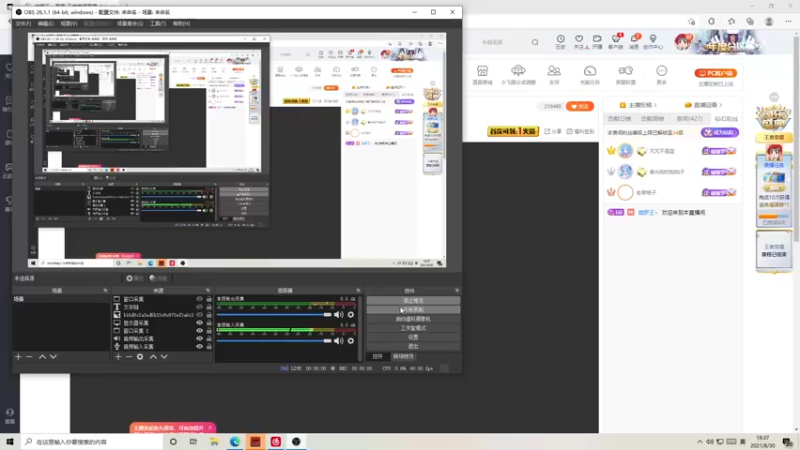Switch to the 转场特效 Scene Transitions tab
Viewport: 800px width, 450px height.
pyautogui.click(x=403, y=357)
